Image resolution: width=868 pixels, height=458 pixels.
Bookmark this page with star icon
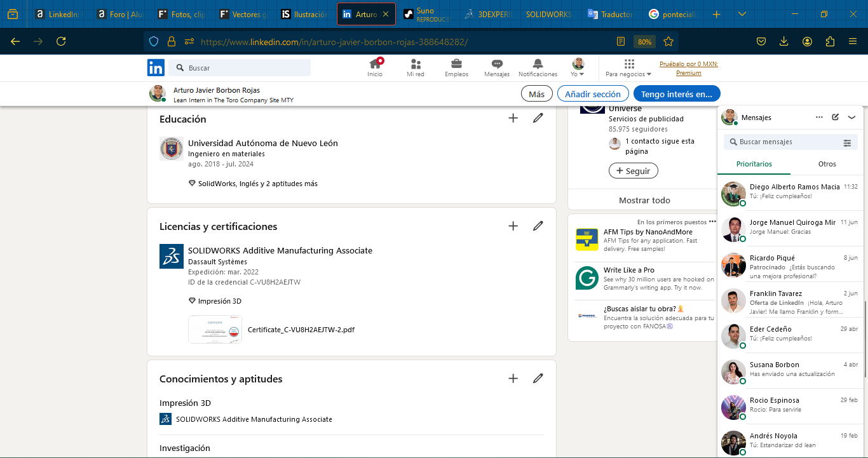click(668, 41)
